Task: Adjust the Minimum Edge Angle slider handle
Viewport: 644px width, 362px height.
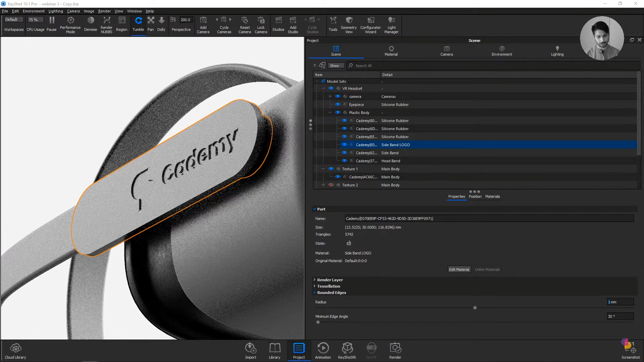Action: [x=318, y=322]
